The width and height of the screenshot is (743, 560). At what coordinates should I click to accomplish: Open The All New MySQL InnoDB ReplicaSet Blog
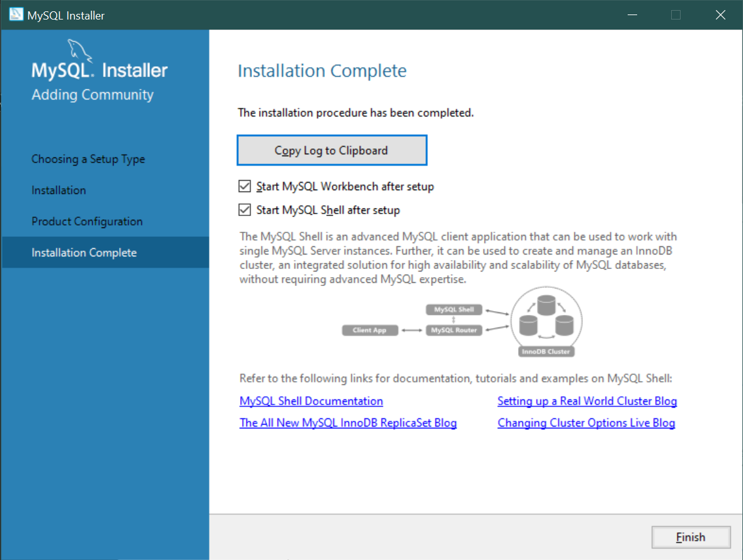348,423
